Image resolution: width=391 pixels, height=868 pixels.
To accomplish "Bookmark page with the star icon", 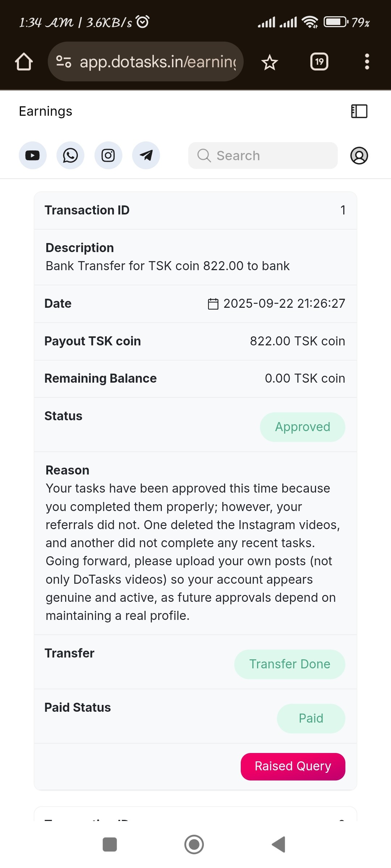I will tap(269, 62).
